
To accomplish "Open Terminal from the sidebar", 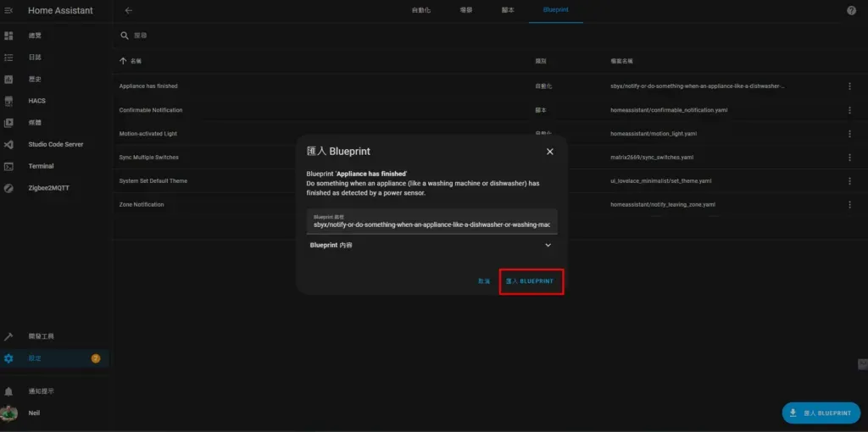I will tap(8, 167).
